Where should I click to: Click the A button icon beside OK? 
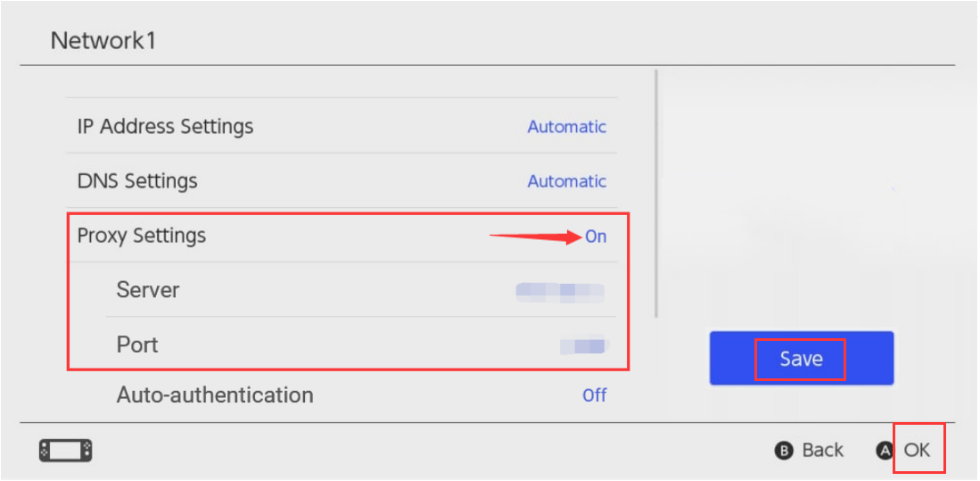coord(885,451)
